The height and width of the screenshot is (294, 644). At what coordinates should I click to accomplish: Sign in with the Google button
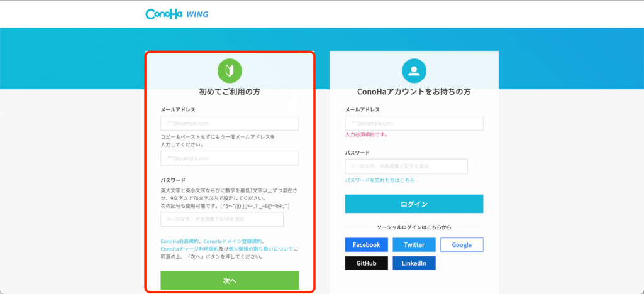(462, 245)
